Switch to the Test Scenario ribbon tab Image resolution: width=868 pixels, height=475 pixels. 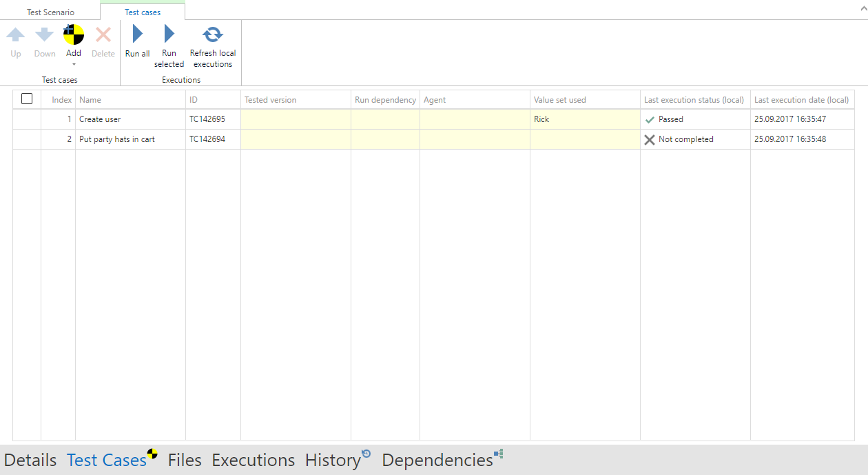pos(50,12)
